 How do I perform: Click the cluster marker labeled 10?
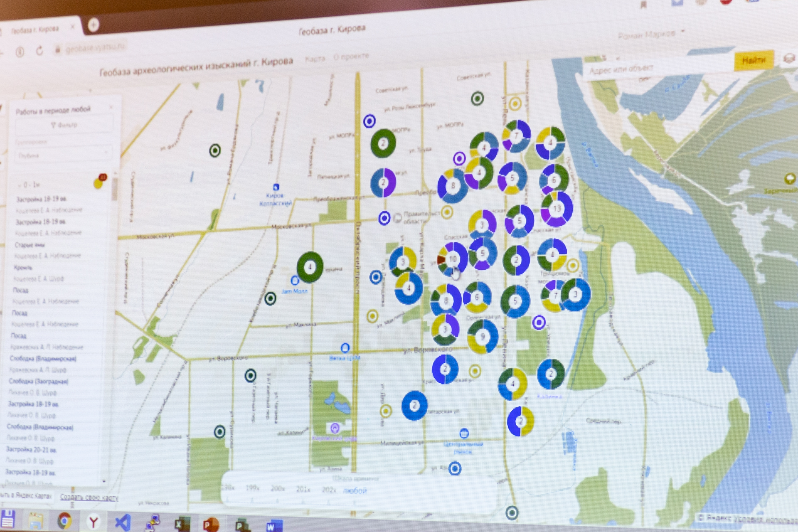[452, 259]
